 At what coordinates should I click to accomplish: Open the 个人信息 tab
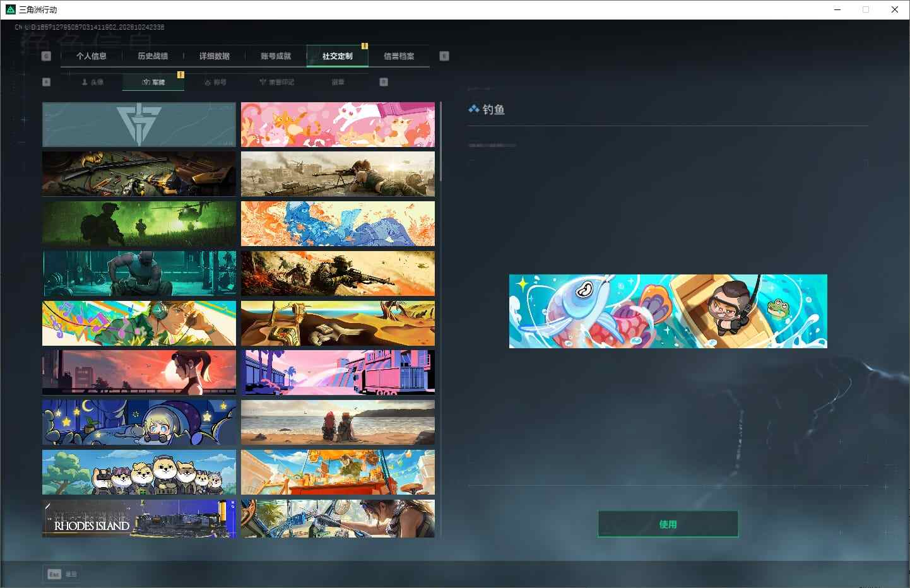(92, 56)
